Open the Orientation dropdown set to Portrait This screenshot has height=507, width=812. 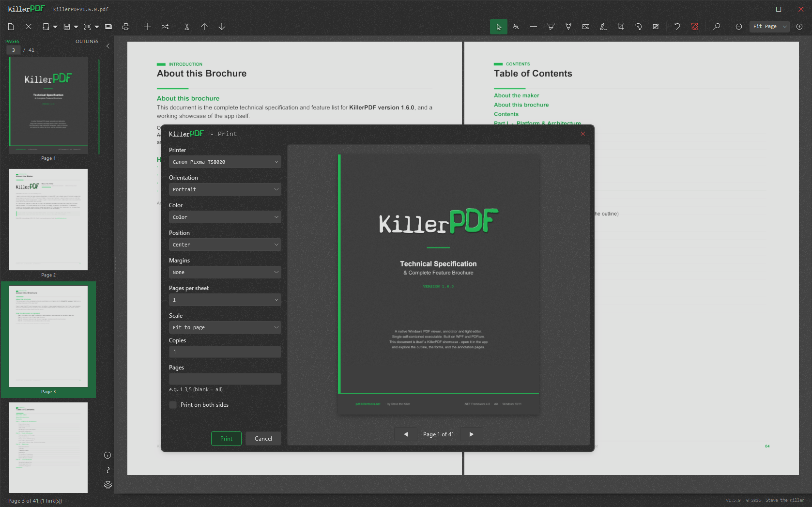tap(225, 189)
